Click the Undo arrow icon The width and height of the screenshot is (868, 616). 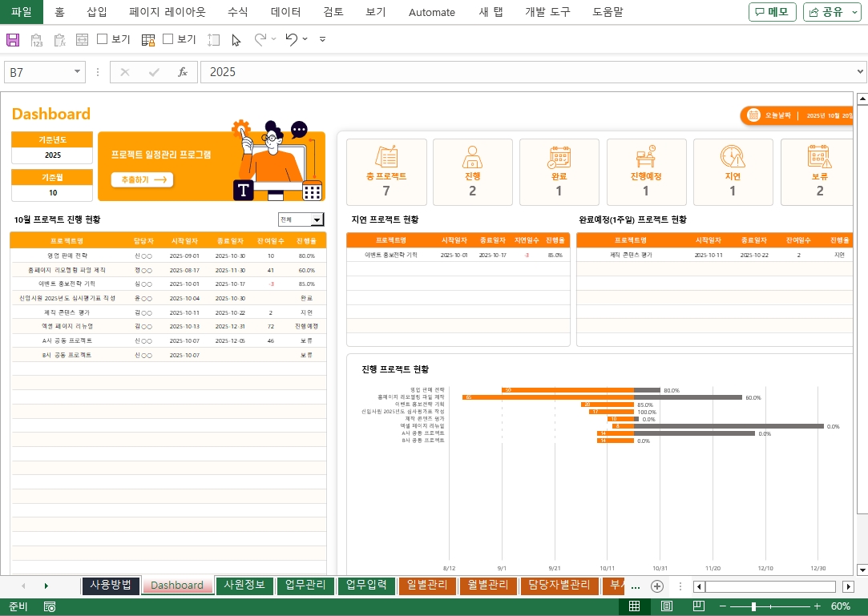(x=292, y=39)
